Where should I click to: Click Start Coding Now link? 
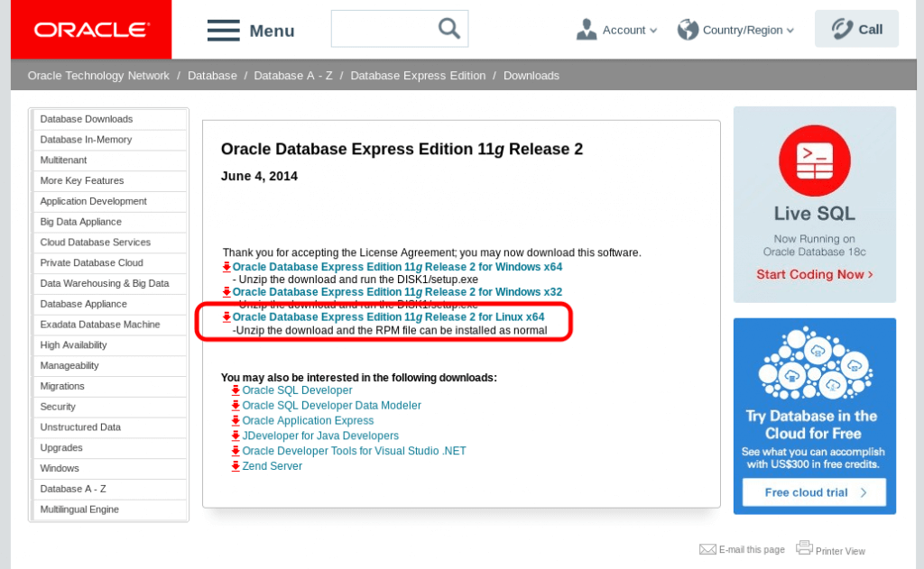tap(814, 274)
